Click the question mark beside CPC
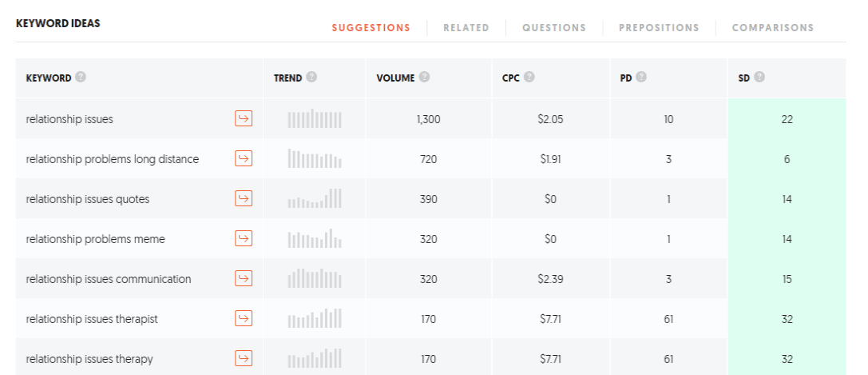 pyautogui.click(x=529, y=77)
